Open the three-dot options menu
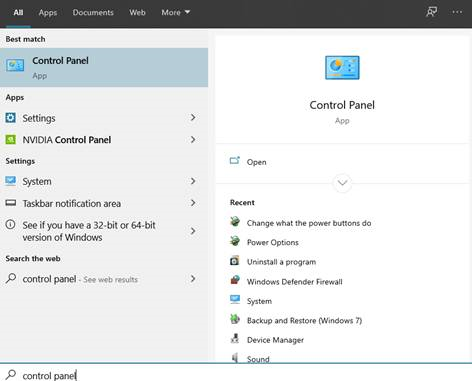The image size is (472, 381). tap(457, 12)
